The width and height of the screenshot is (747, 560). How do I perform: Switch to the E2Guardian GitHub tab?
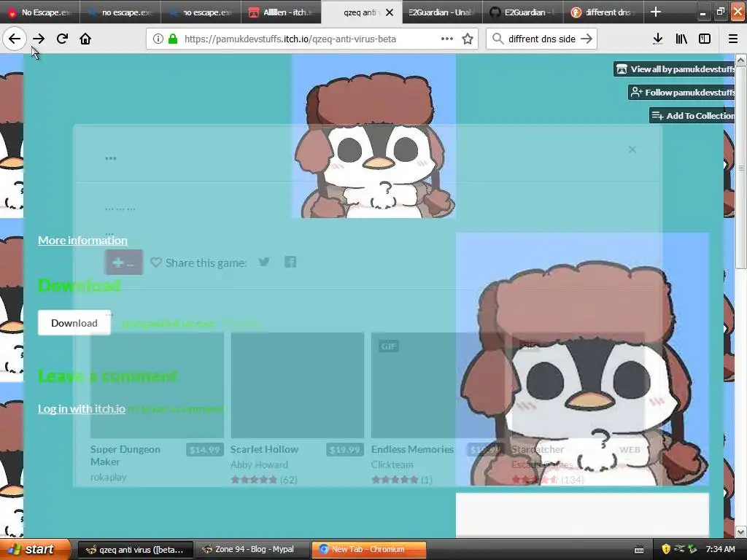(x=522, y=12)
